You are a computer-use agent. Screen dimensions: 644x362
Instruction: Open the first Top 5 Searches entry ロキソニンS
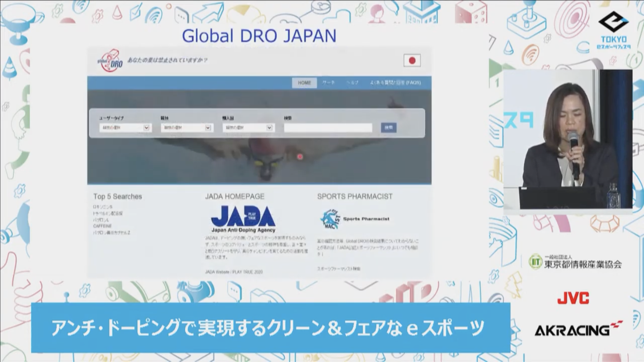point(103,207)
